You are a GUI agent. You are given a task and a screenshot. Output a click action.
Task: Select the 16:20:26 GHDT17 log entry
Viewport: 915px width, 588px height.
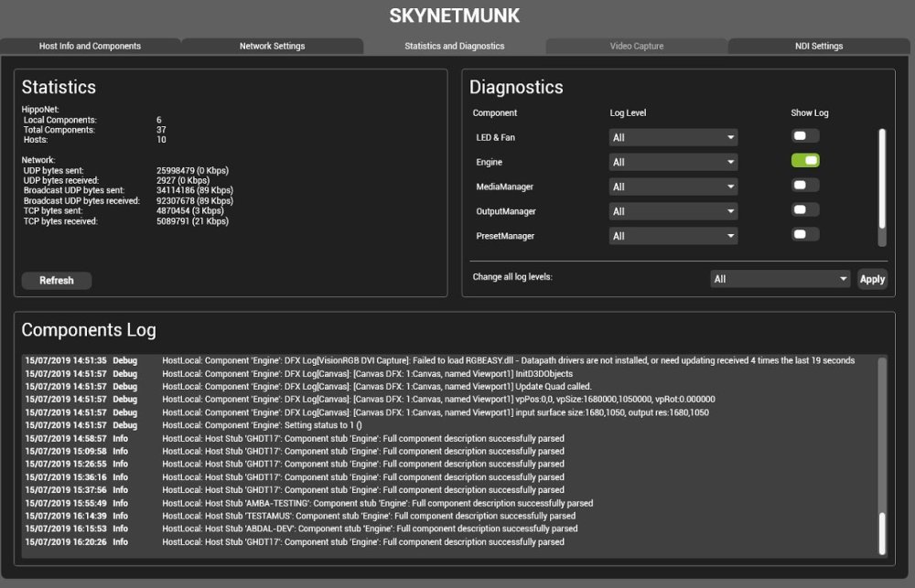click(449, 542)
